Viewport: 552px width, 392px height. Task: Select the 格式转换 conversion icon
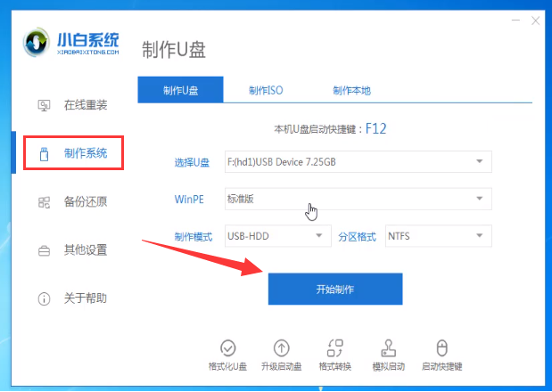(335, 348)
